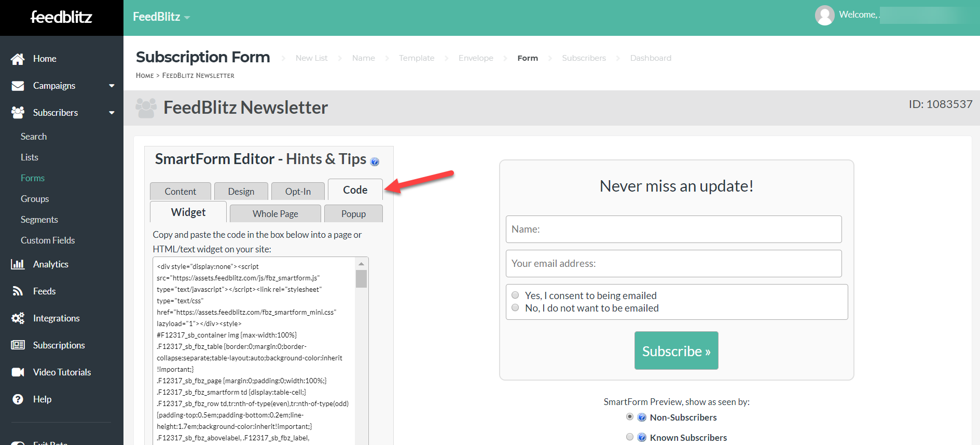The height and width of the screenshot is (445, 980).
Task: Click the Subscribers people icon in the sidebar
Action: click(18, 113)
